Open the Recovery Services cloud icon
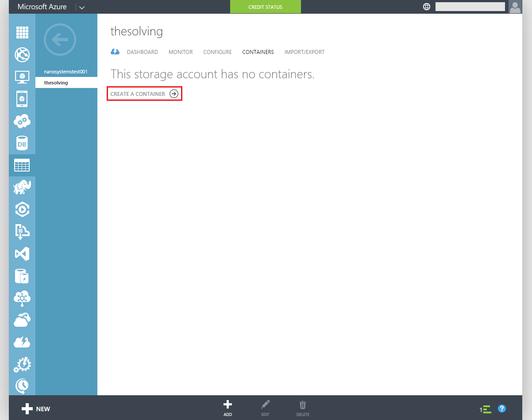Image resolution: width=532 pixels, height=420 pixels. 22,320
